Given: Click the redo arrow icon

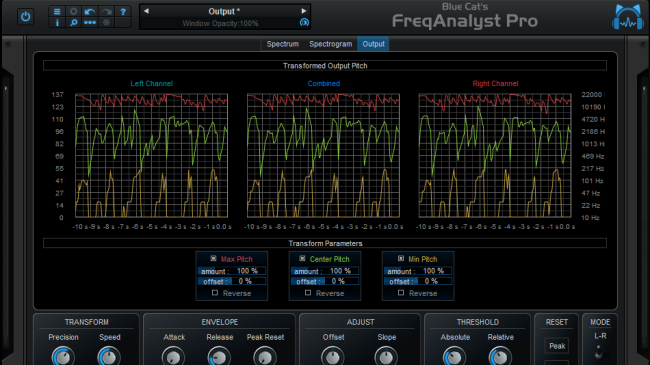Looking at the screenshot, I should (107, 12).
